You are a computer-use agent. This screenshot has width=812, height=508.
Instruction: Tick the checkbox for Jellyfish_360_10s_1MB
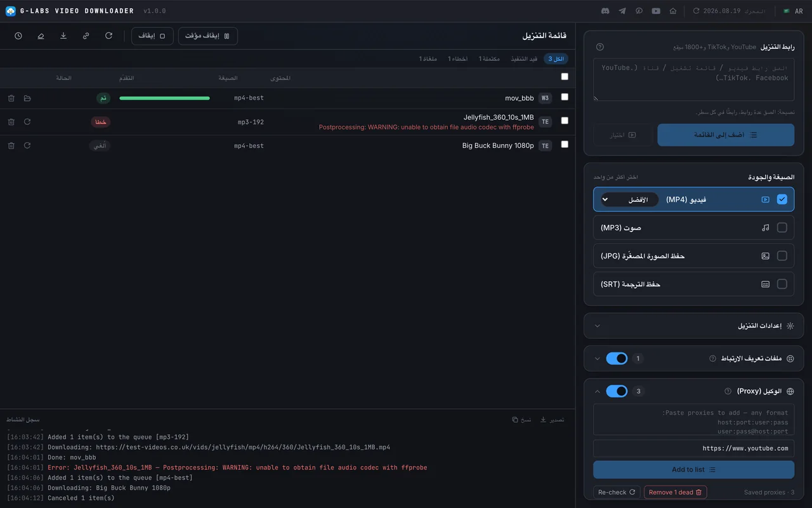tap(565, 121)
